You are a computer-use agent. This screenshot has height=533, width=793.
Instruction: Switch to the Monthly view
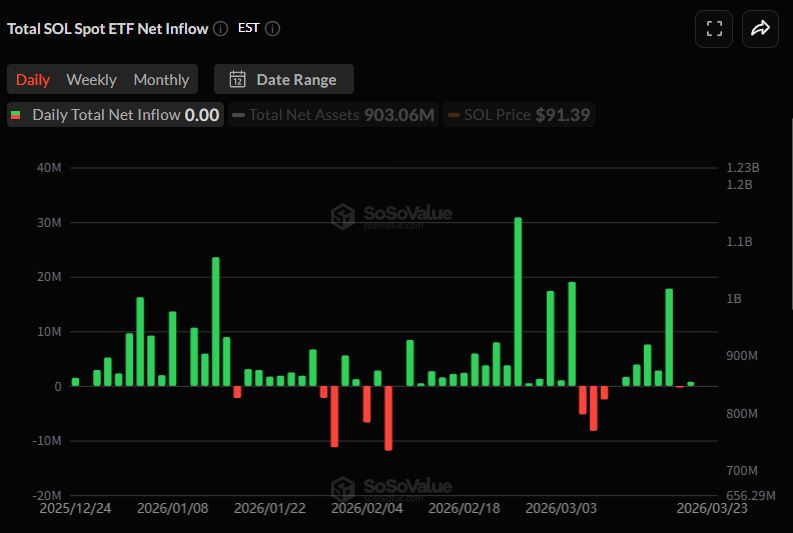pos(161,80)
